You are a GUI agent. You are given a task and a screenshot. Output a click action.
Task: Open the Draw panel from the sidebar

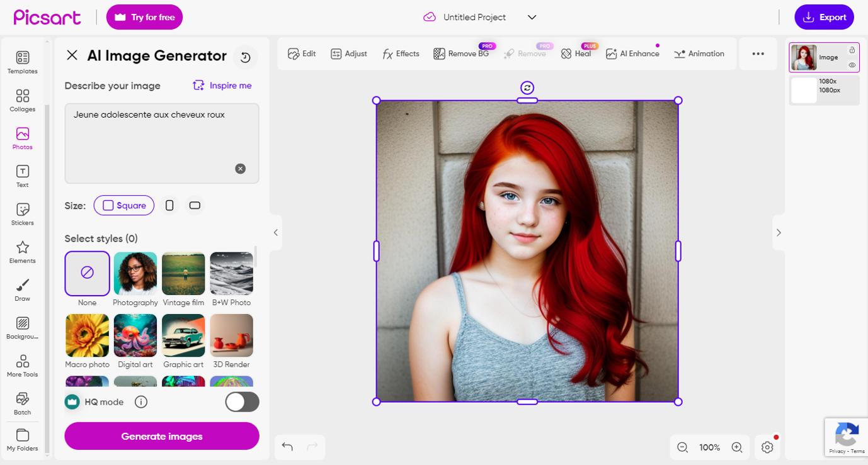[x=22, y=289]
